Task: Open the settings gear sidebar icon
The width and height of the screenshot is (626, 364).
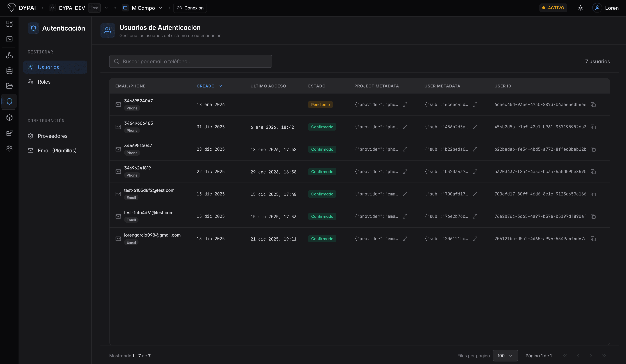Action: pos(9,148)
